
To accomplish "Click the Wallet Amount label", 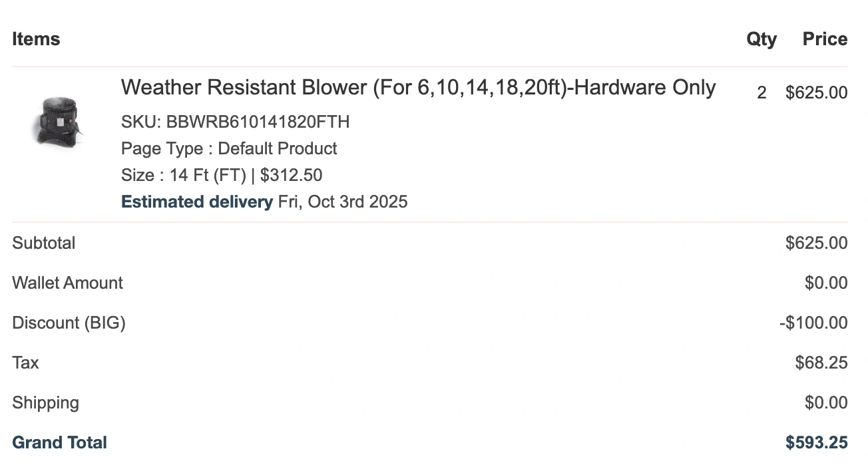I will point(67,283).
